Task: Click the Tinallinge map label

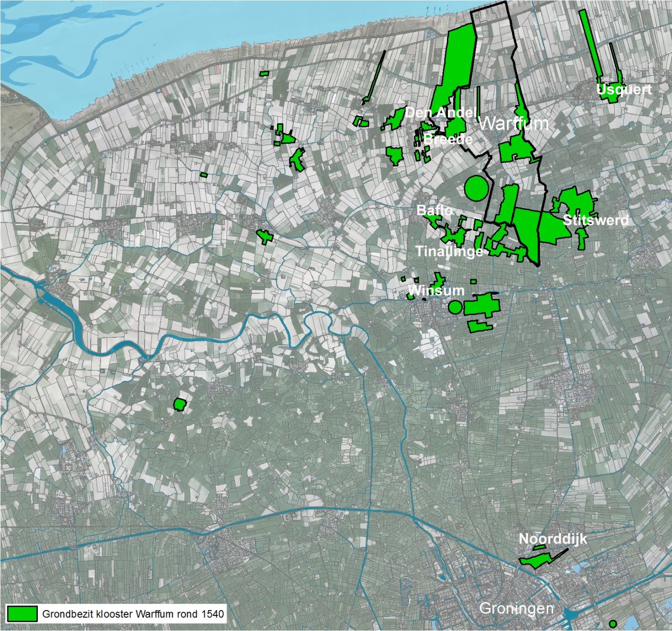Action: click(449, 251)
